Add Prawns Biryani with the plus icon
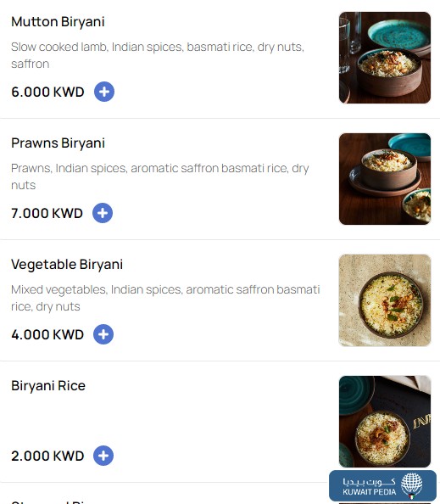Viewport: 440px width, 504px height. [103, 213]
